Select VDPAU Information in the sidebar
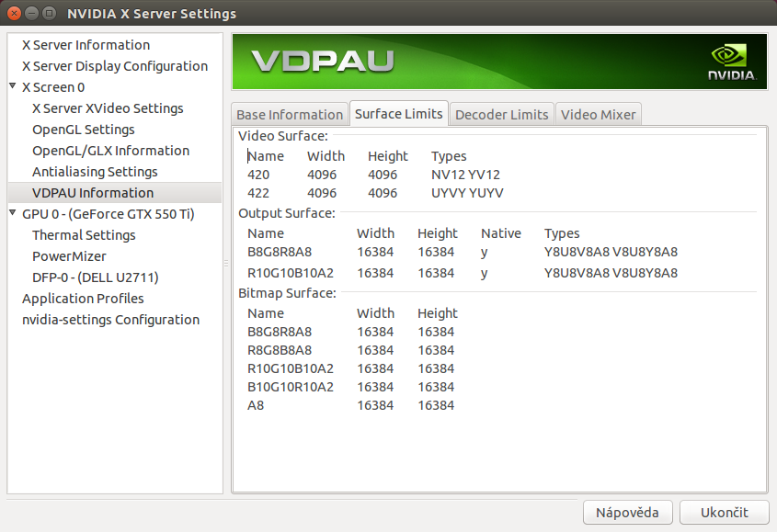 coord(114,193)
